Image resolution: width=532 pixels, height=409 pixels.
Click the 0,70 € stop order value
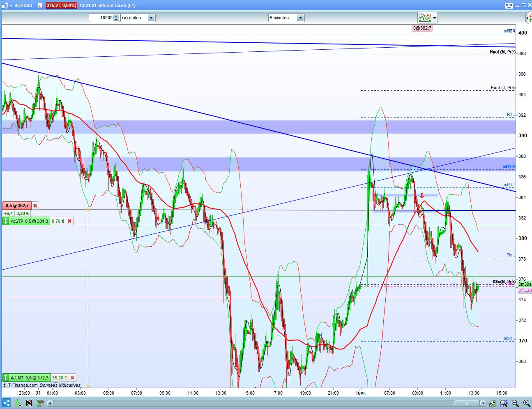tap(58, 221)
